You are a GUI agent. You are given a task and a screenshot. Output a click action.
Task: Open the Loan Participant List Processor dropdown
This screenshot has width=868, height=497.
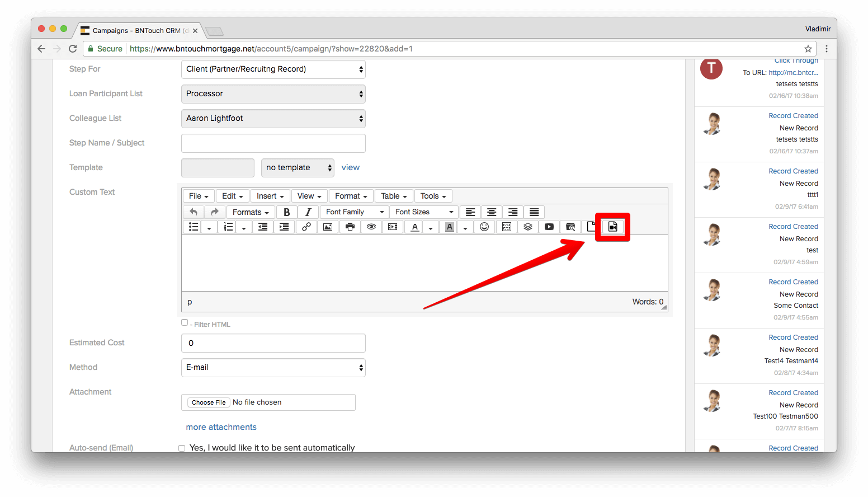point(273,94)
